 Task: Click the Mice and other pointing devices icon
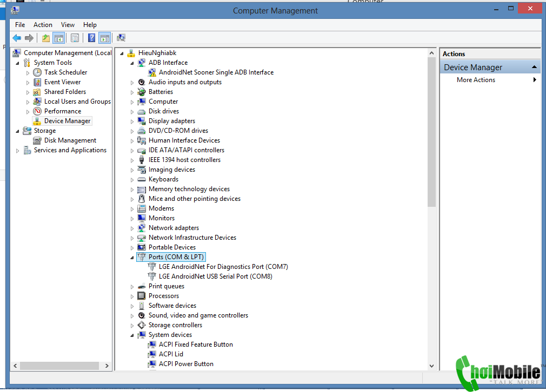coord(142,199)
